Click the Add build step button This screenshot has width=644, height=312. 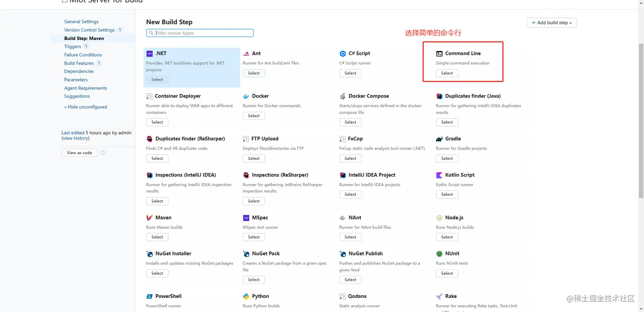tap(552, 23)
